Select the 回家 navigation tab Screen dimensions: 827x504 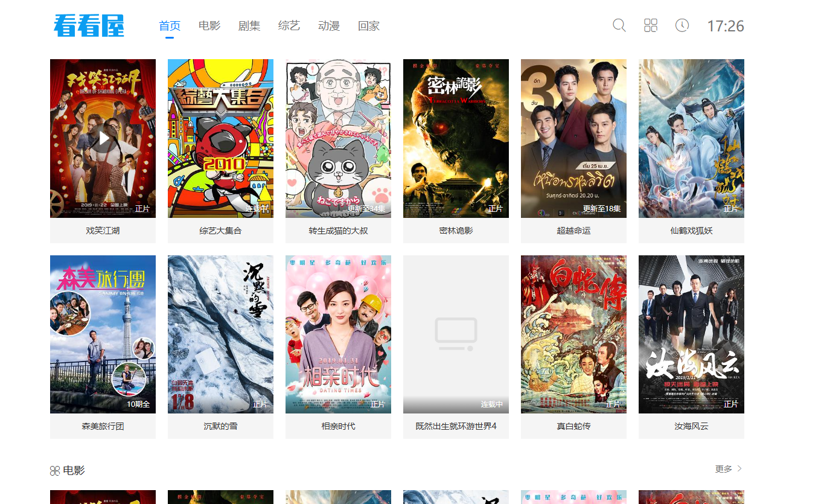[x=369, y=26]
